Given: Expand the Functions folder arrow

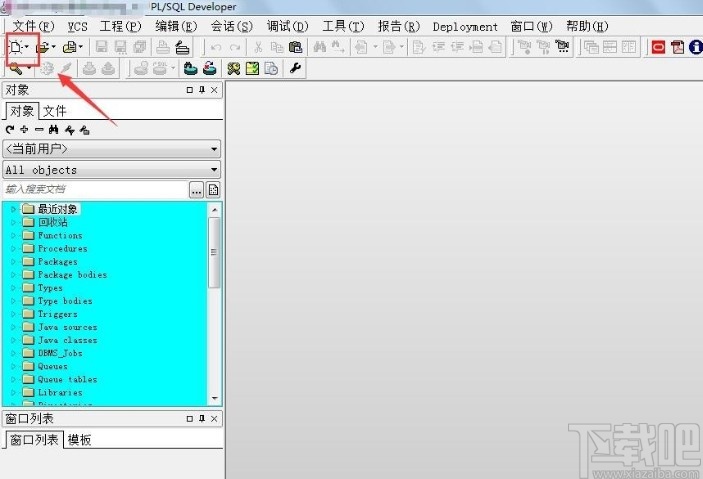Looking at the screenshot, I should [x=13, y=235].
